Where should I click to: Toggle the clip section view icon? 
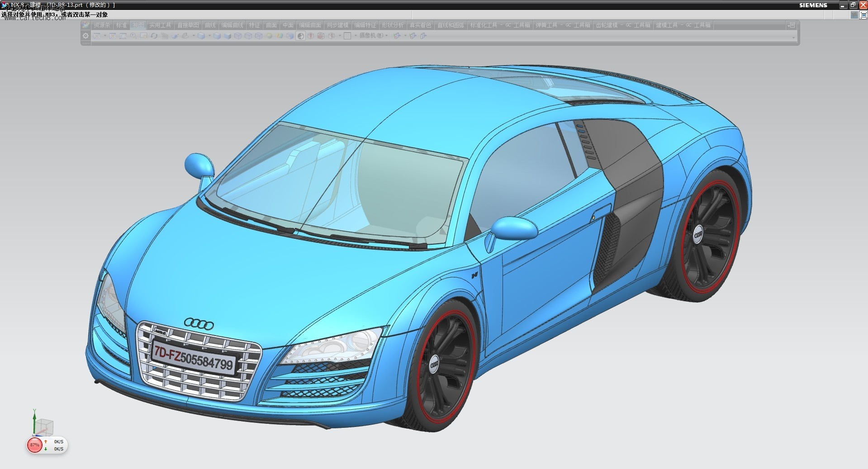[x=310, y=36]
